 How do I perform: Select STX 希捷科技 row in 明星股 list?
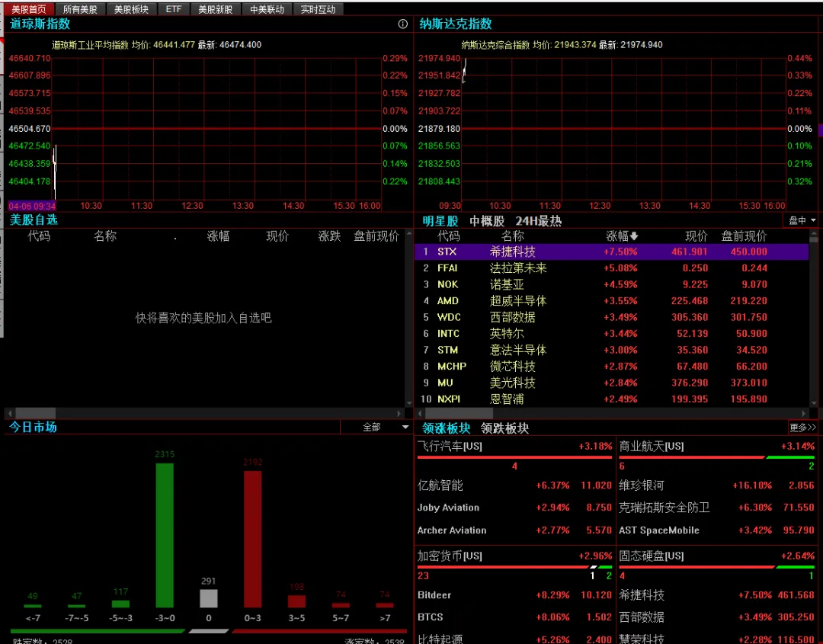(611, 252)
